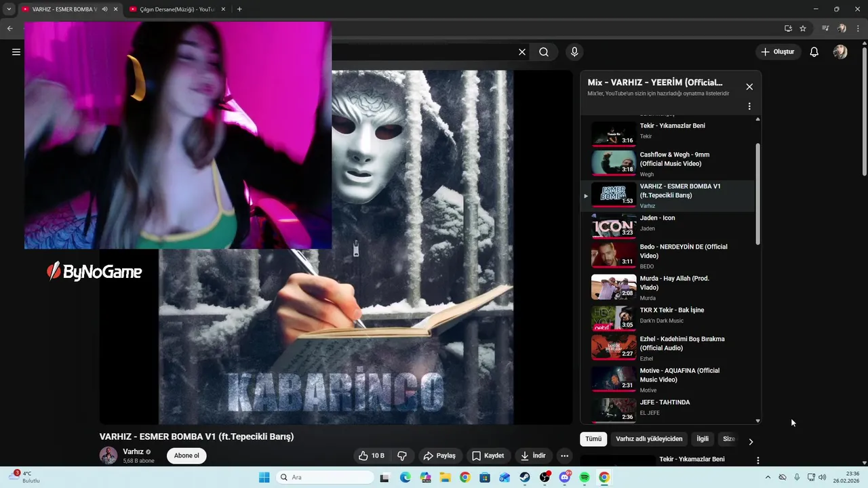Open the Chrome tab search dropdown
The height and width of the screenshot is (488, 868).
tap(9, 9)
